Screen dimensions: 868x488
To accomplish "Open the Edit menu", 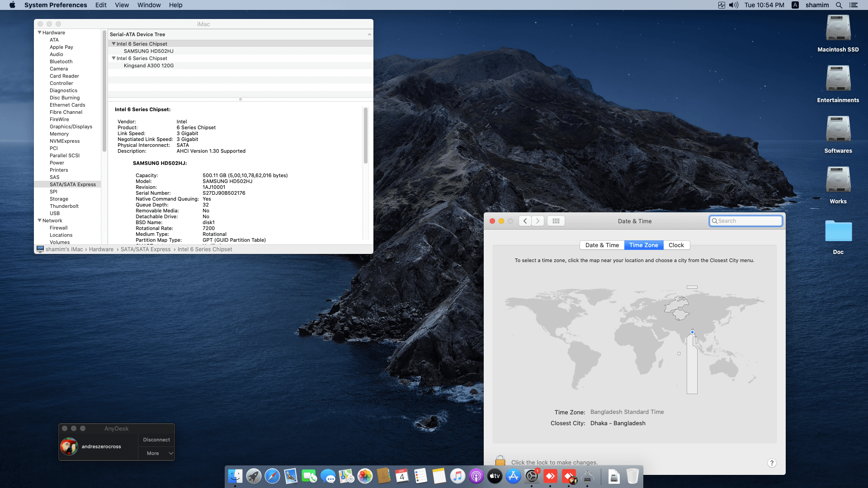I will [101, 5].
